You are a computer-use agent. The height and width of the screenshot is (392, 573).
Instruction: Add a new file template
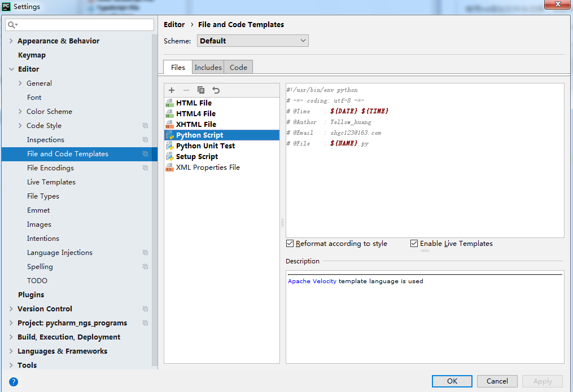click(x=172, y=90)
